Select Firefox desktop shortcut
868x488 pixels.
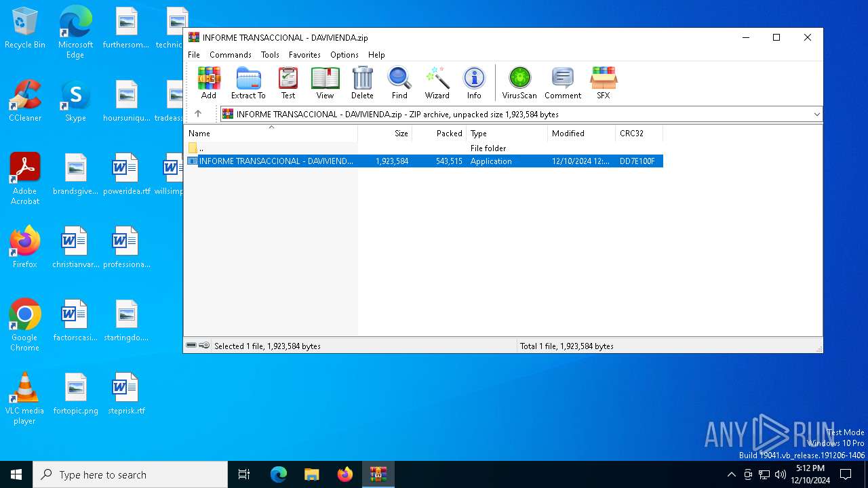tap(25, 247)
